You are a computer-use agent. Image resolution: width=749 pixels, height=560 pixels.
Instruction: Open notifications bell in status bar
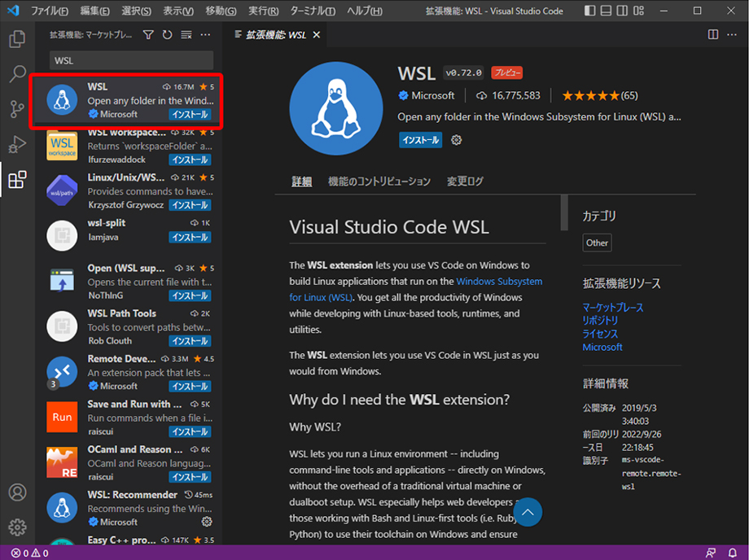732,553
